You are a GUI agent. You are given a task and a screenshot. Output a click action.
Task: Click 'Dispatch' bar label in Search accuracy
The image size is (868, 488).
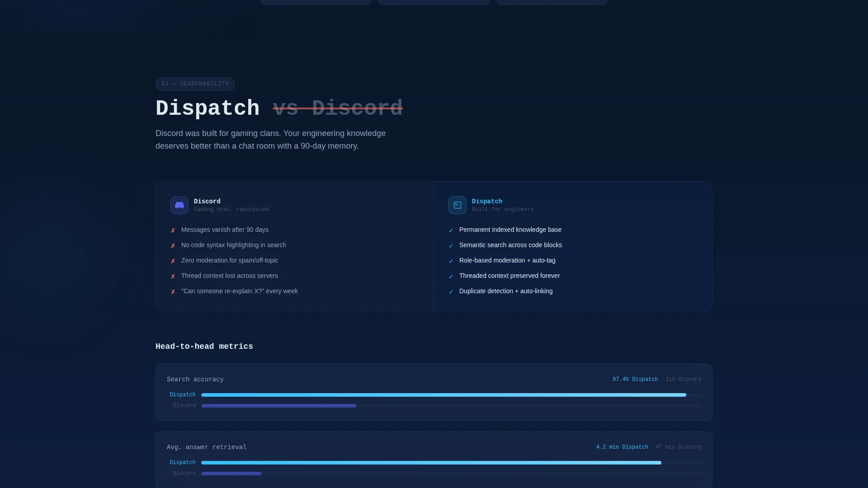(x=183, y=395)
